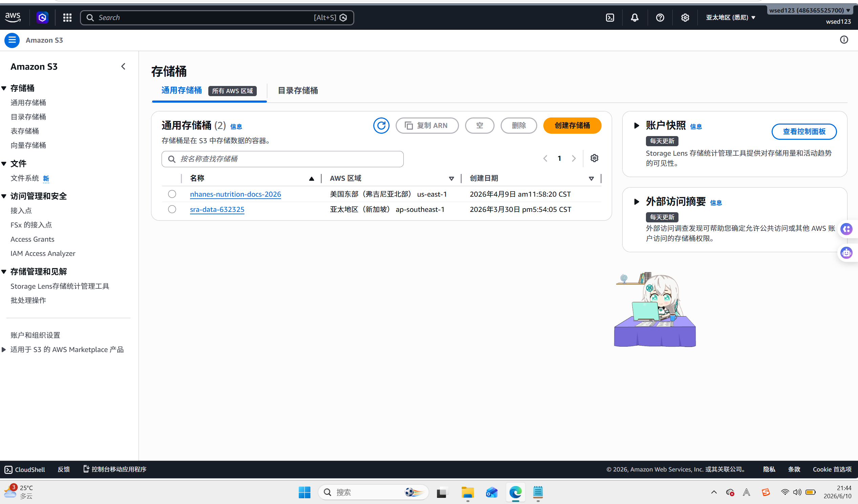Click the floating robot chat icon
The width and height of the screenshot is (858, 504).
(x=846, y=253)
